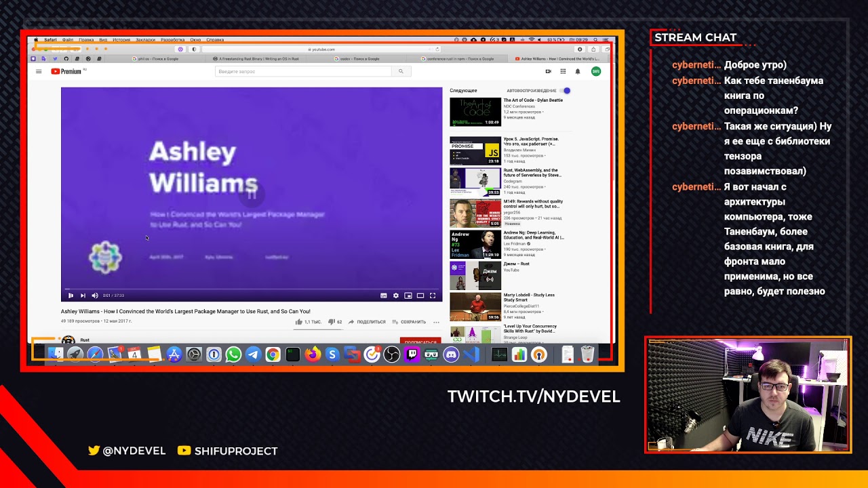Toggle subtitles in the video player
Viewport: 868px width, 488px height.
click(x=384, y=296)
